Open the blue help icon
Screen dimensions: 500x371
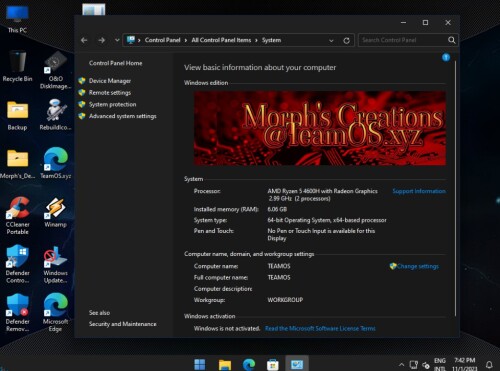(x=446, y=57)
